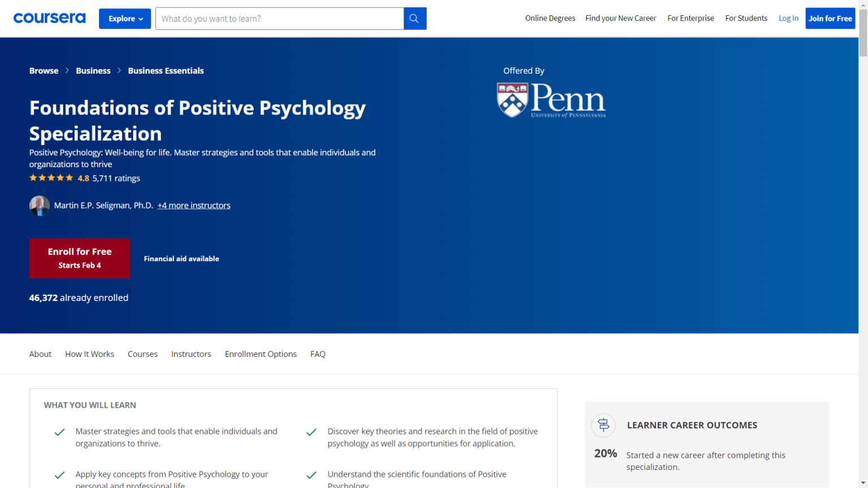This screenshot has width=868, height=488.
Task: Click the Coursera logo
Action: coord(49,18)
